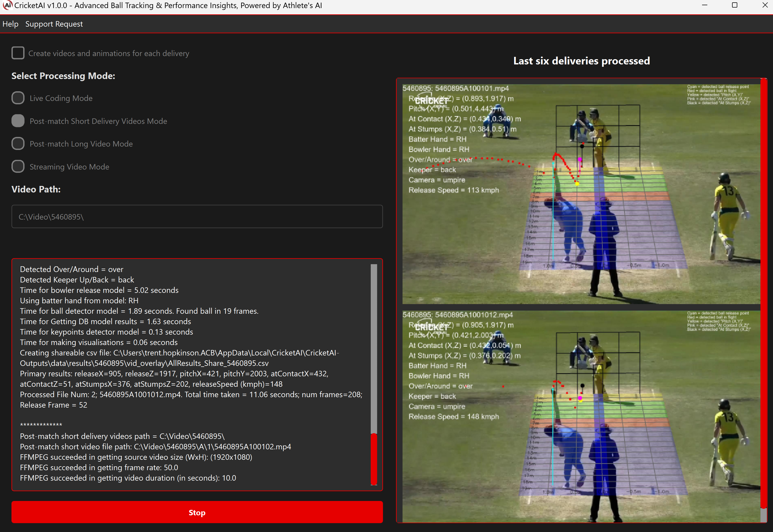This screenshot has height=532, width=773.
Task: Click 'Primary results: releaseX=905' log line
Action: [174, 379]
